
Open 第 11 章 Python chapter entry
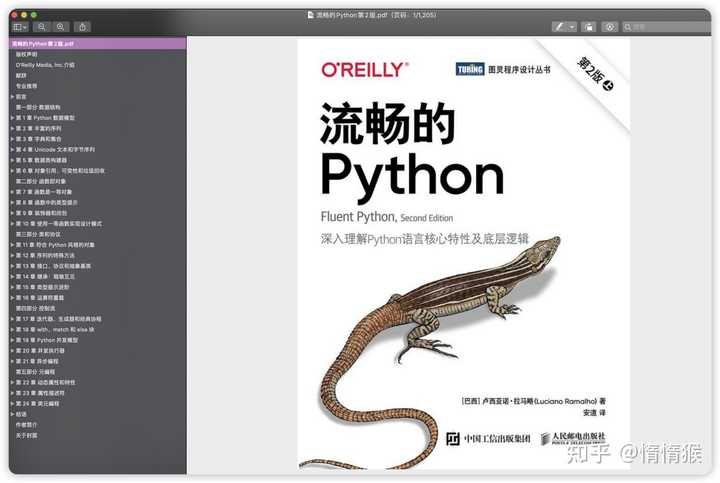coord(55,245)
